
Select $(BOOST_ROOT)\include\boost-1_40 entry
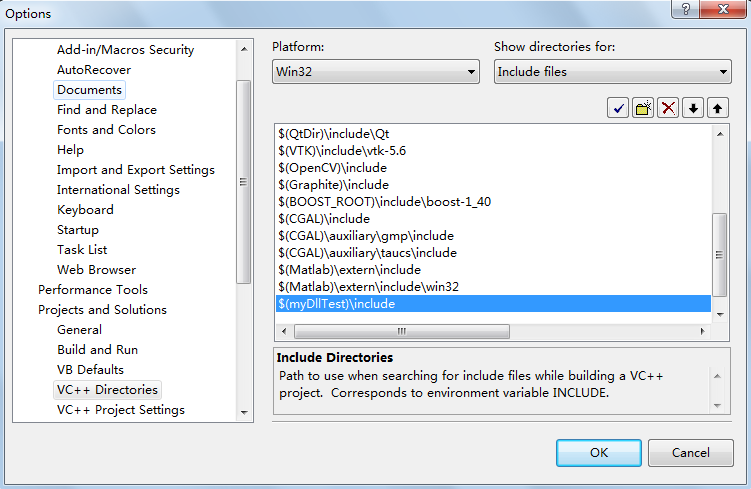493,202
